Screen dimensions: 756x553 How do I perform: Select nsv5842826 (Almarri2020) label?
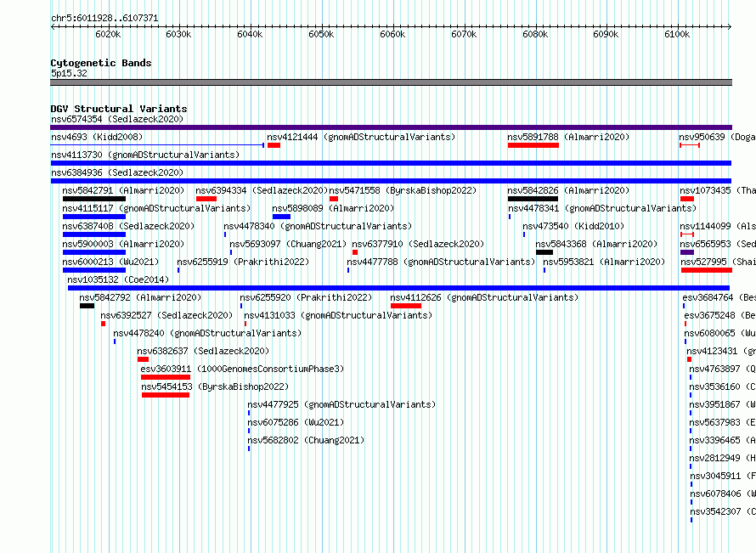point(568,190)
